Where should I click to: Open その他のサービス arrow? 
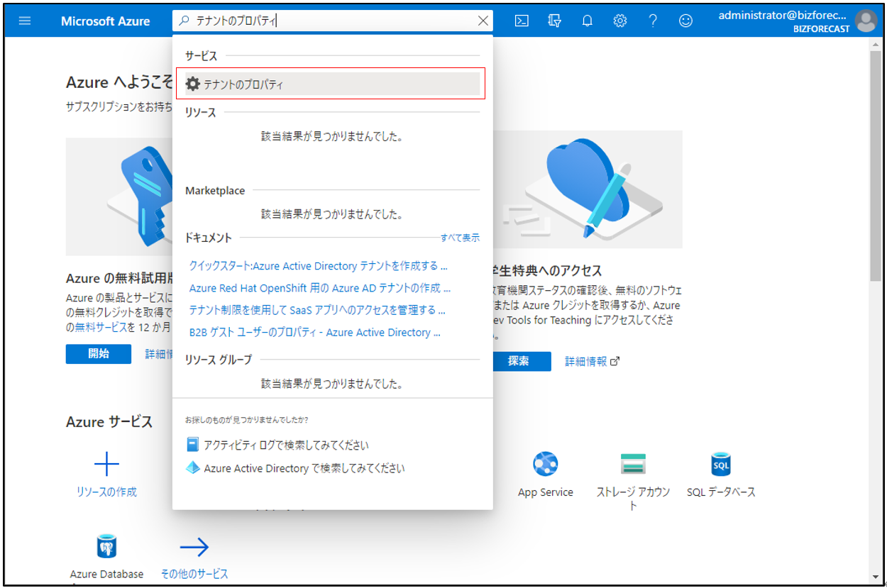point(194,547)
